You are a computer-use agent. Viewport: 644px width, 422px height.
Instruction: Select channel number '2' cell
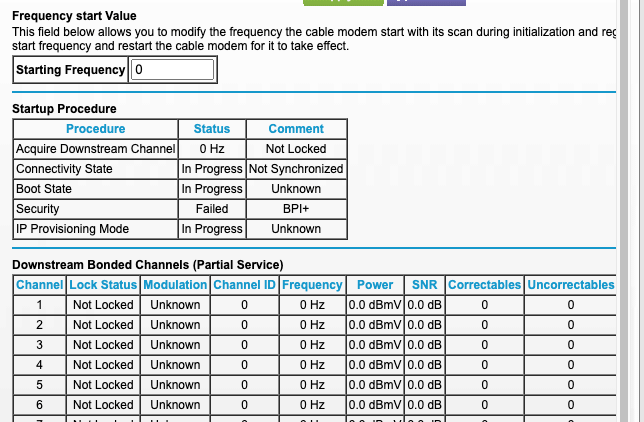[39, 325]
